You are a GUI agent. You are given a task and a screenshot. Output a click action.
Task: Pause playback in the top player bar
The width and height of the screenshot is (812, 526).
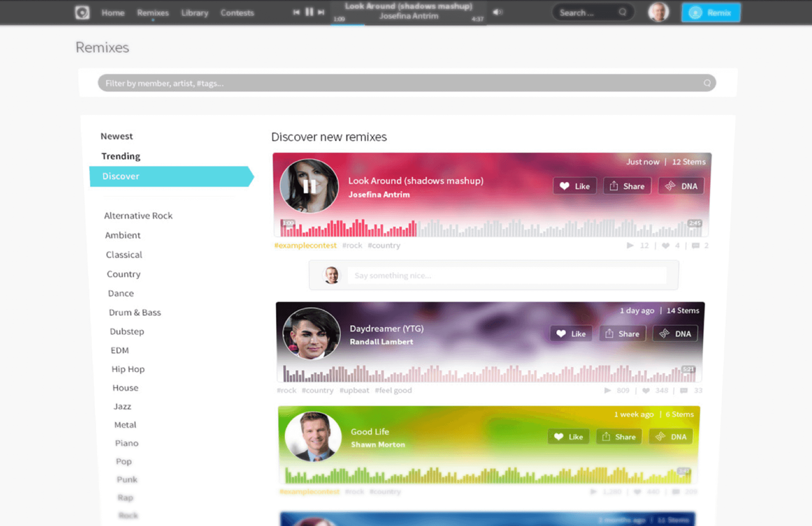pos(309,12)
